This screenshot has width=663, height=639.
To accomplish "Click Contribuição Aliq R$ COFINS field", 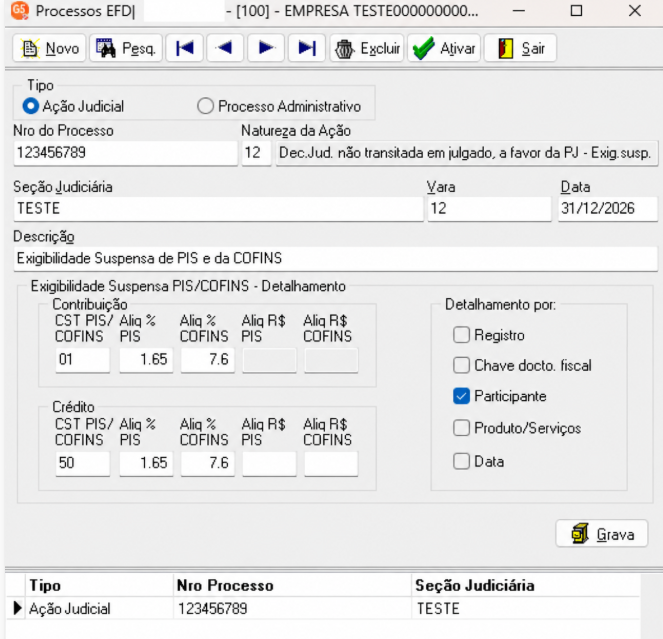I will [x=331, y=360].
